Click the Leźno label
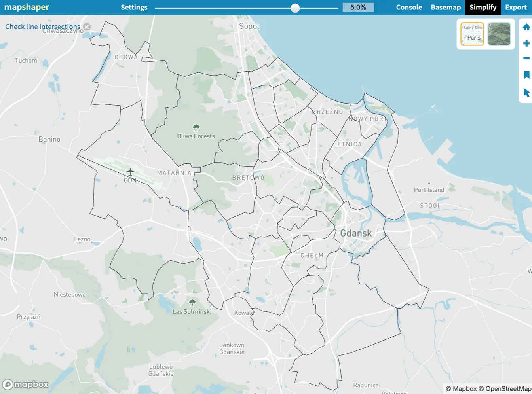This screenshot has width=532, height=394. tap(82, 239)
